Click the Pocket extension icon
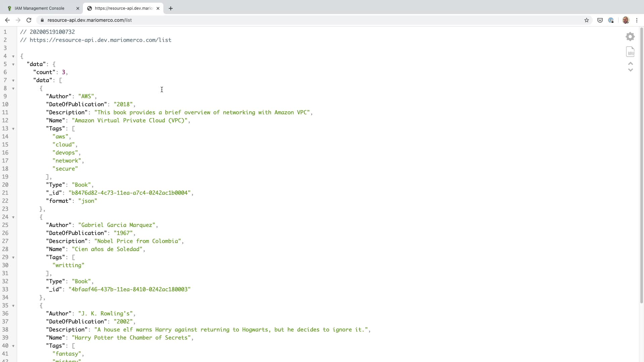The width and height of the screenshot is (644, 362). (x=600, y=20)
